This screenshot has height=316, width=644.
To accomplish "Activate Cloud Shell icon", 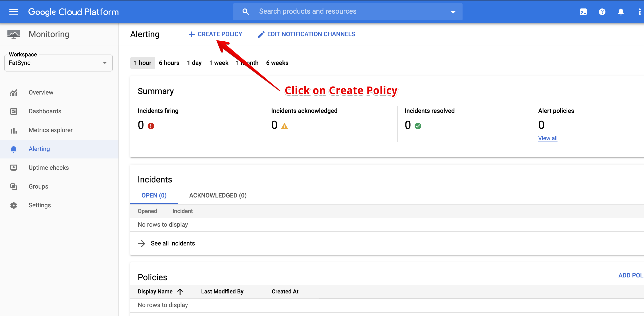I will (583, 12).
